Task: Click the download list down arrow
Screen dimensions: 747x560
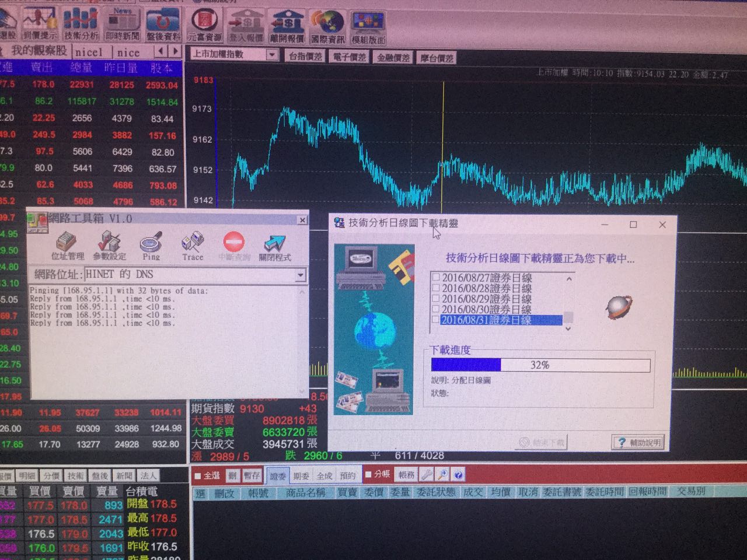Action: point(568,328)
